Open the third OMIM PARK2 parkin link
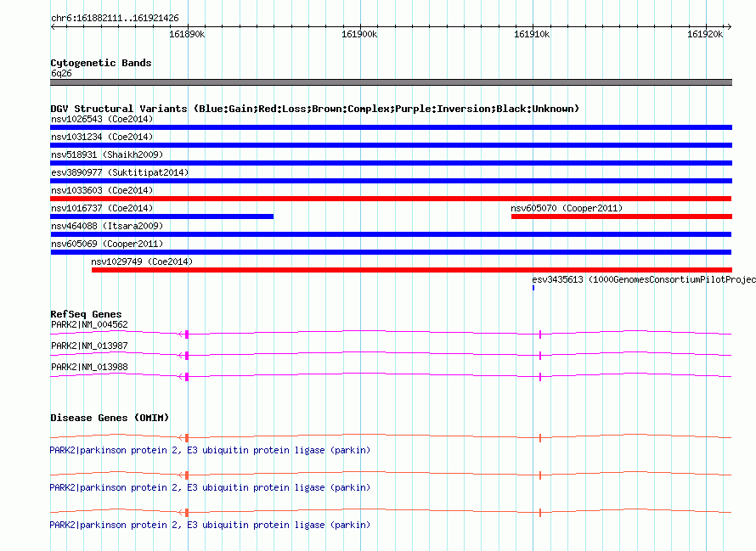This screenshot has width=756, height=551. pos(210,525)
